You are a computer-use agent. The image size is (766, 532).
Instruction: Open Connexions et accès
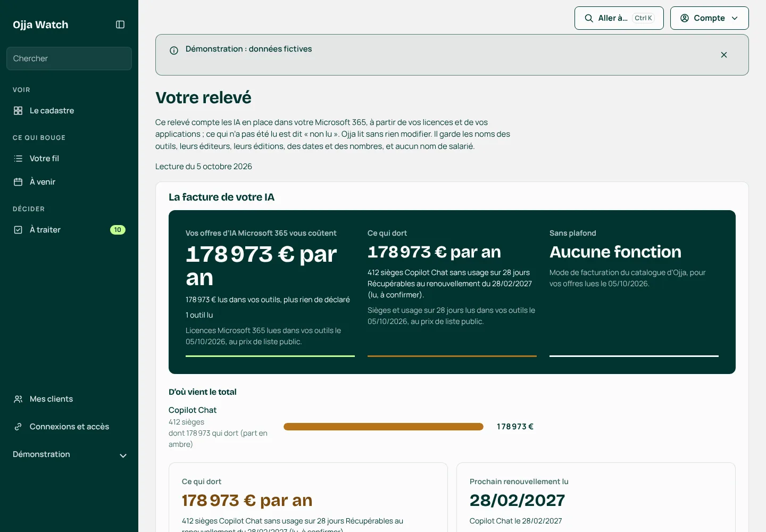[69, 427]
